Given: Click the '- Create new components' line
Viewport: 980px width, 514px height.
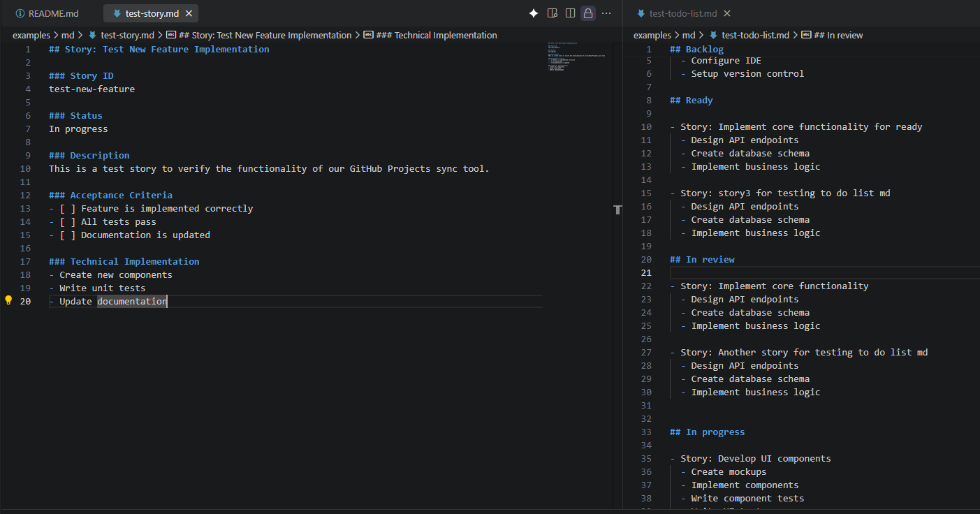Looking at the screenshot, I should [x=110, y=274].
